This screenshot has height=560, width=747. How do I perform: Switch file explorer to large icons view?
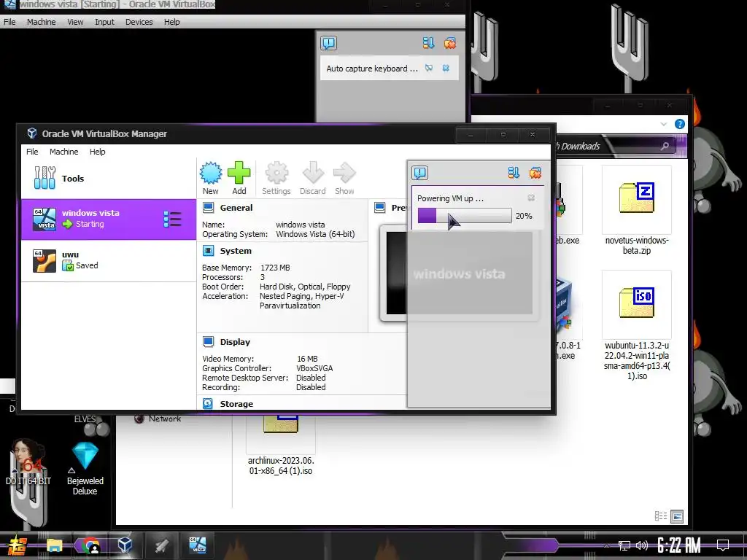pos(677,516)
